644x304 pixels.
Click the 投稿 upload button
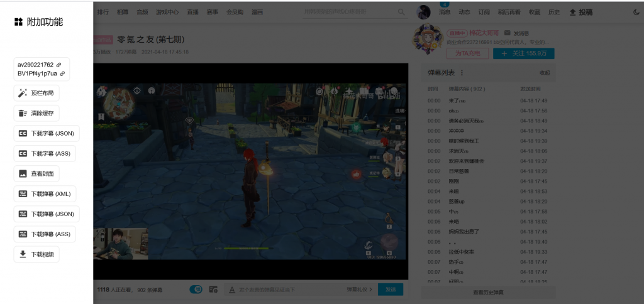coord(580,13)
